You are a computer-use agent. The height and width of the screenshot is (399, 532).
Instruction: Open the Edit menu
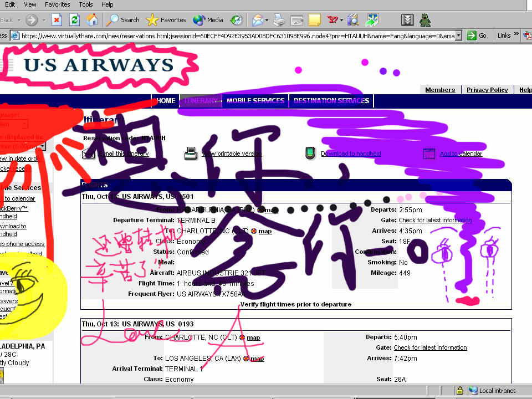10,4
